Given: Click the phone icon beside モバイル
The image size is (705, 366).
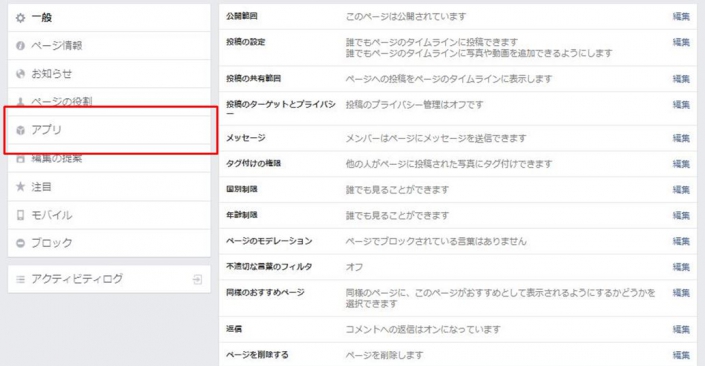Looking at the screenshot, I should click(20, 215).
